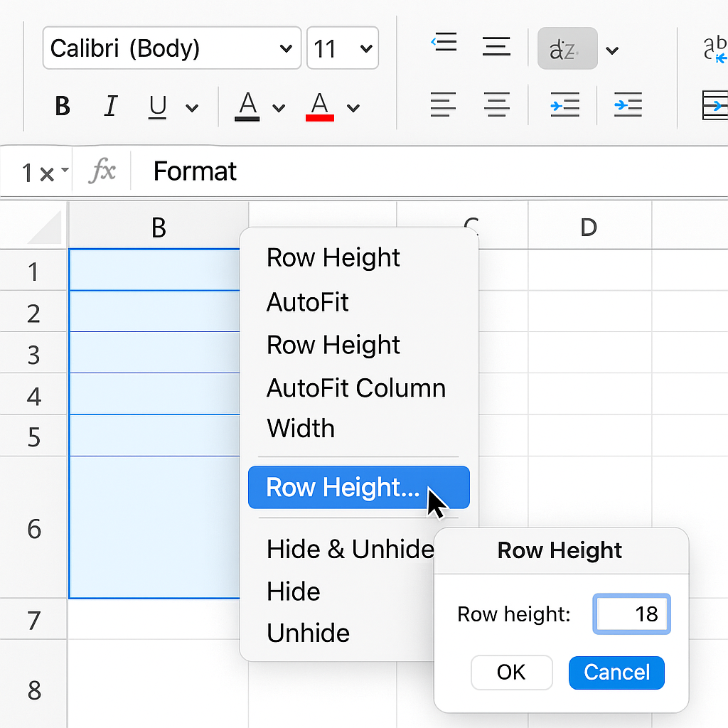Expand the arrow beside the red font color
Viewport: 728px width, 728px height.
coord(353,108)
